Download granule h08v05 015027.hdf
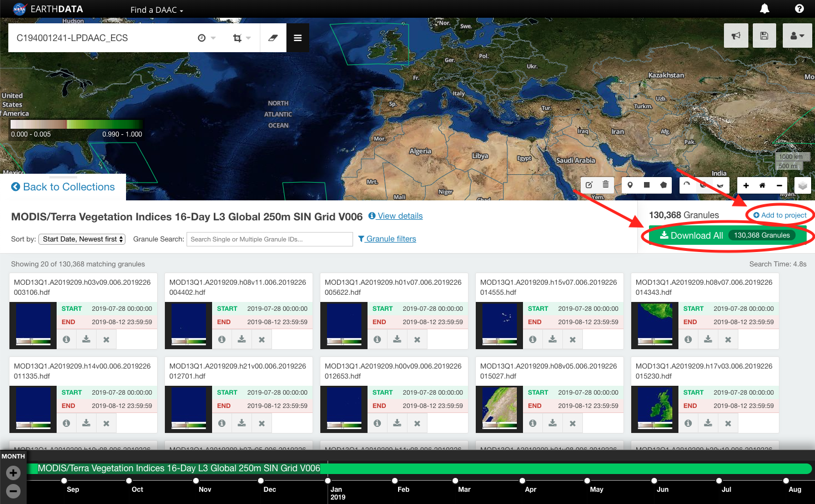The image size is (815, 504). tap(553, 423)
